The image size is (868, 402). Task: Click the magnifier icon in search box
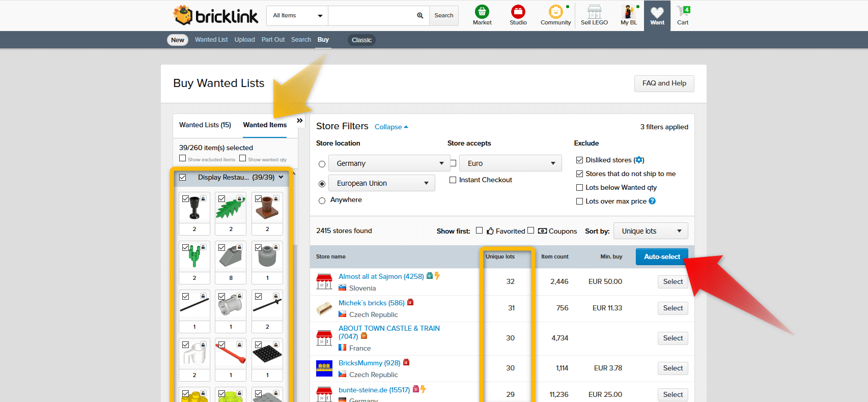pyautogui.click(x=420, y=15)
